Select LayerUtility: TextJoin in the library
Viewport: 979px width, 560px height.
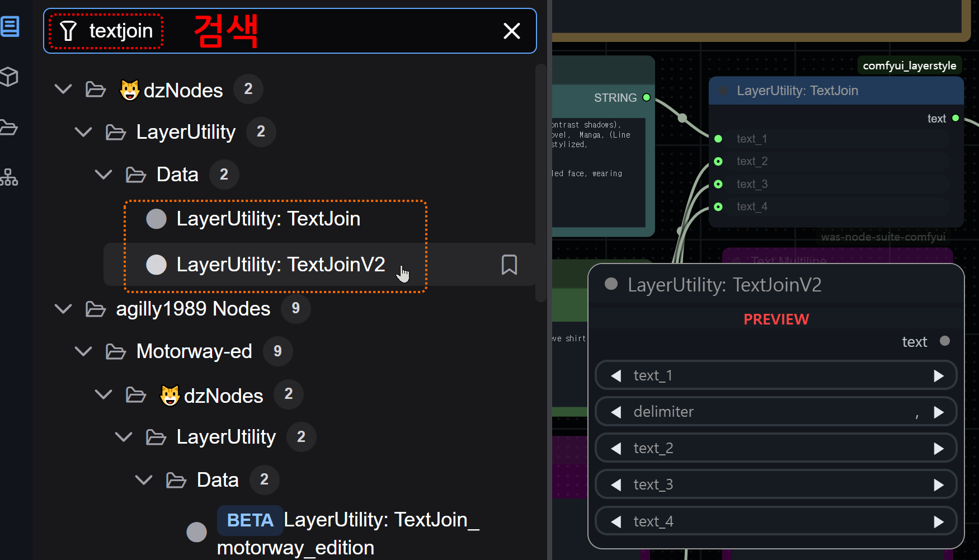pyautogui.click(x=269, y=219)
